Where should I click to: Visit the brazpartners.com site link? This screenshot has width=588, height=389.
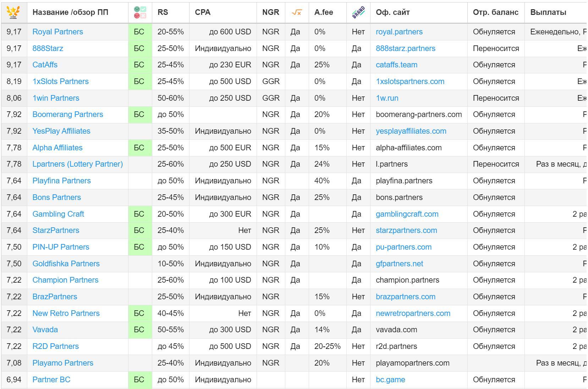click(x=406, y=296)
